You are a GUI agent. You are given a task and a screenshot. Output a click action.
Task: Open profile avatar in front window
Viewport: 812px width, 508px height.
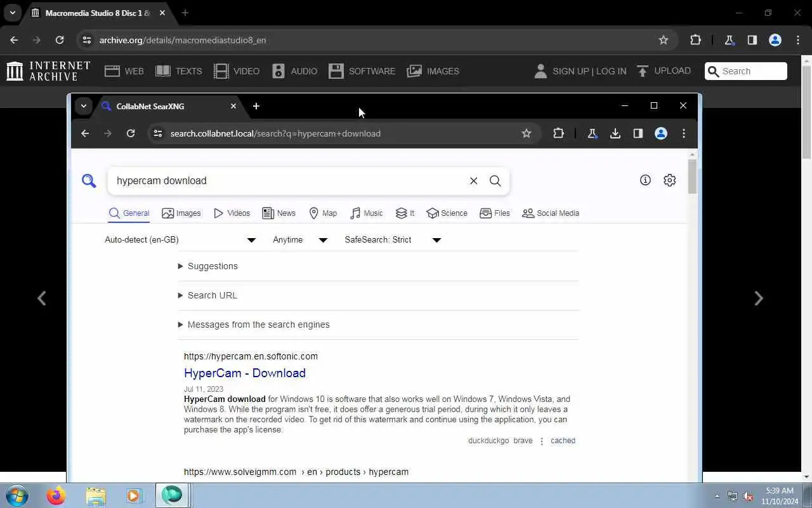click(661, 133)
